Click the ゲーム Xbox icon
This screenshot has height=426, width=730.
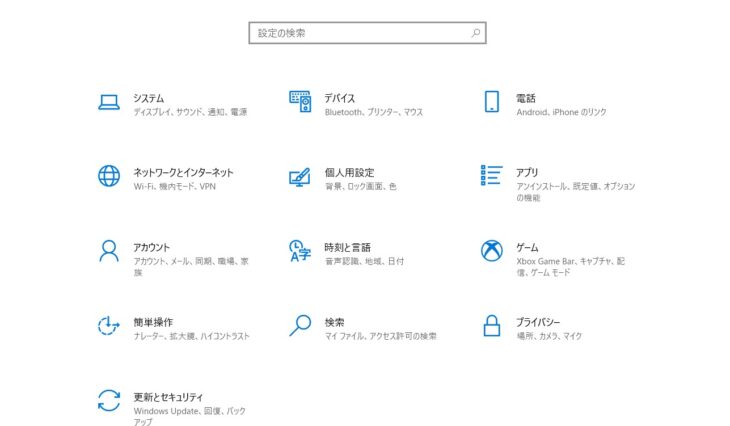click(x=492, y=251)
